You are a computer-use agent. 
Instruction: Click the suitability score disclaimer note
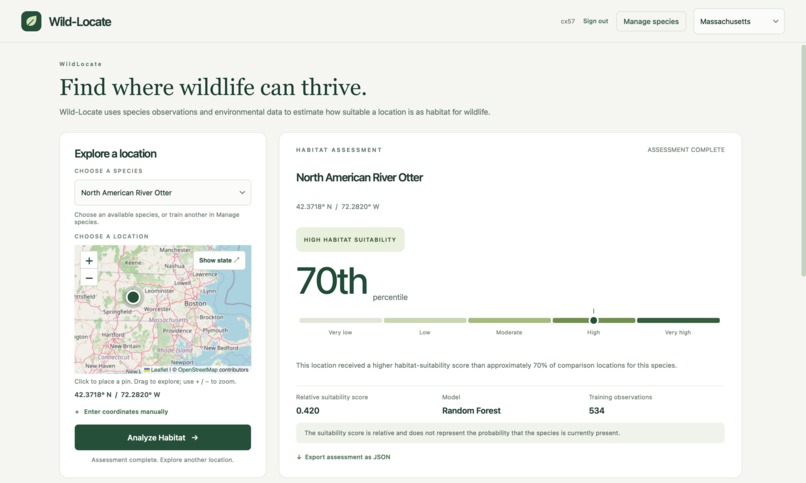tap(510, 433)
